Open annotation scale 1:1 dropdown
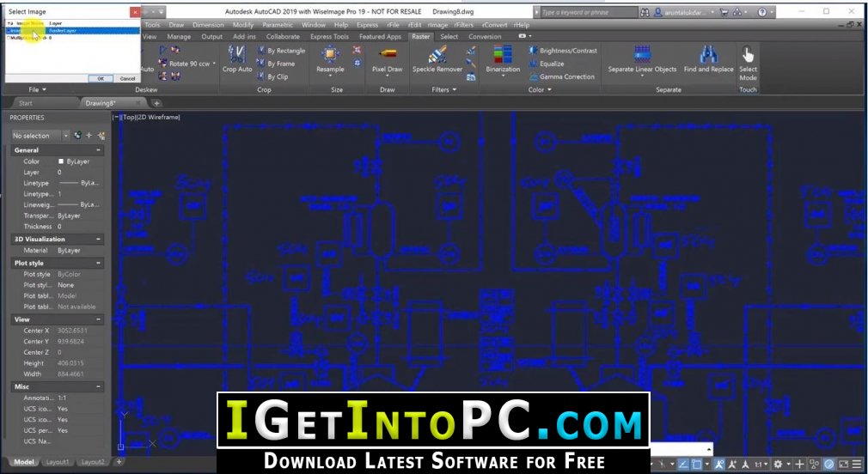 click(761, 464)
